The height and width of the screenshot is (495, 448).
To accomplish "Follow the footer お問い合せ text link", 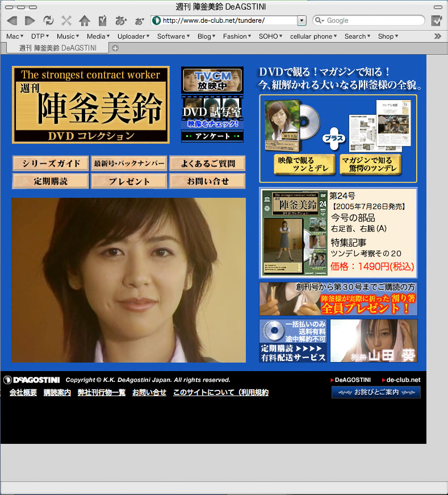I will [x=149, y=392].
